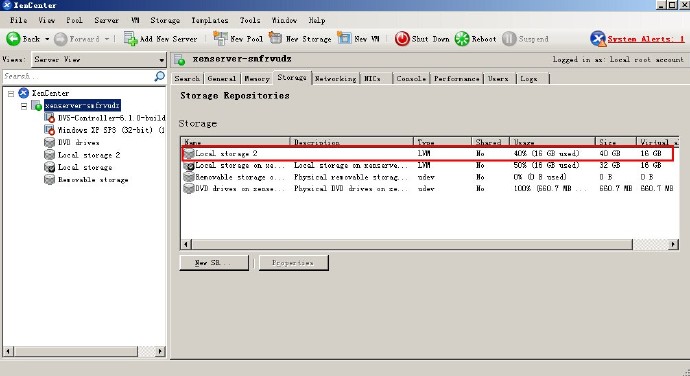This screenshot has width=690, height=376.
Task: Click the New Pool toolbar icon
Action: (220, 38)
